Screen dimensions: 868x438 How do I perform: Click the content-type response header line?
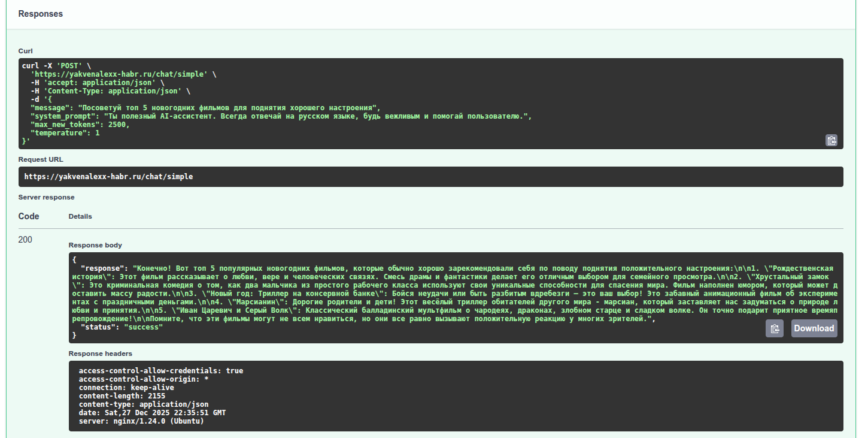[x=143, y=404]
